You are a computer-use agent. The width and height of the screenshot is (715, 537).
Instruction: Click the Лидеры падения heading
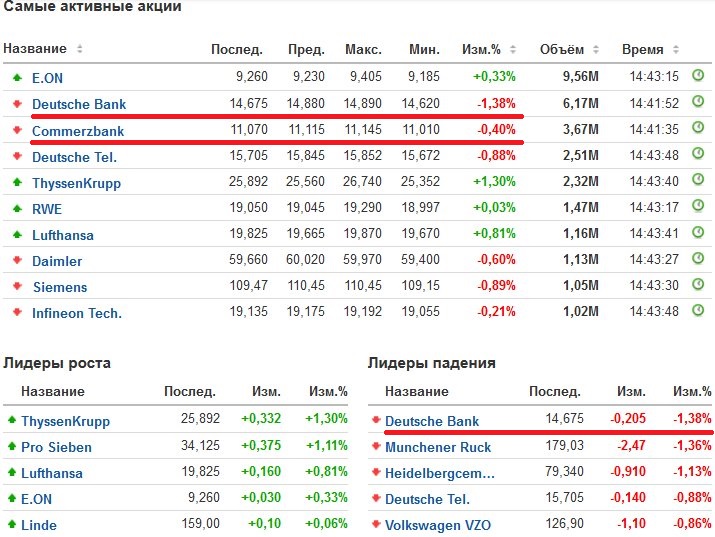432,363
